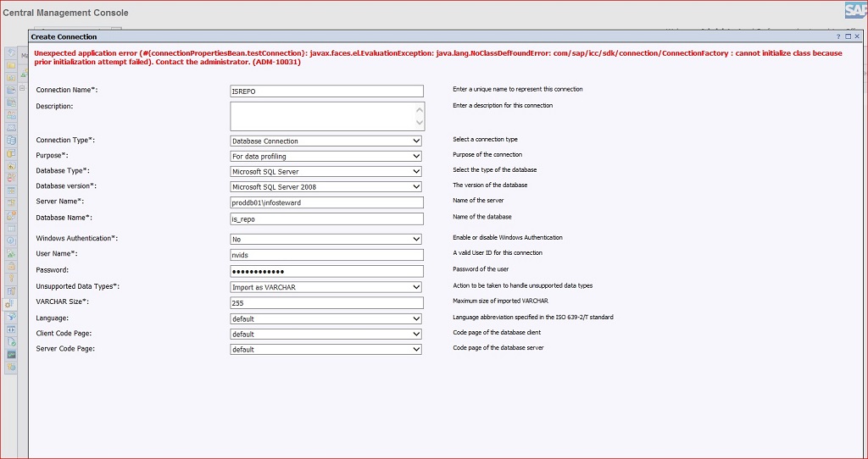
Task: Open the Connection Type dropdown
Action: [325, 141]
